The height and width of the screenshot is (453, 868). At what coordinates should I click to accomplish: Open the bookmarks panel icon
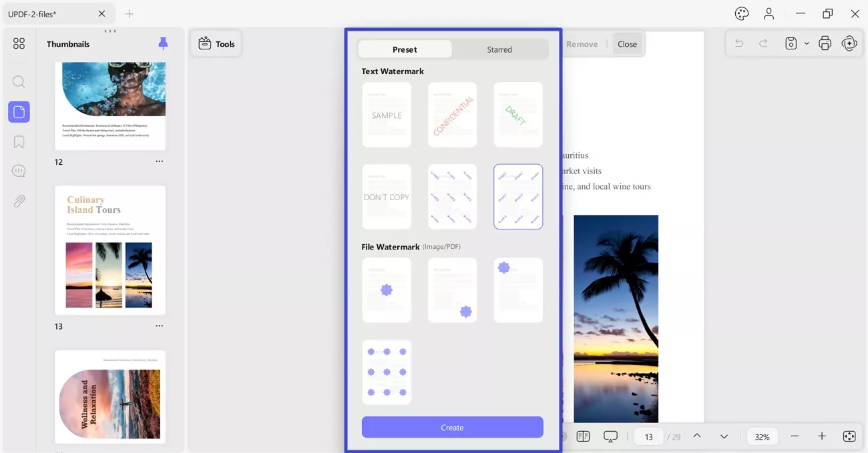tap(19, 141)
